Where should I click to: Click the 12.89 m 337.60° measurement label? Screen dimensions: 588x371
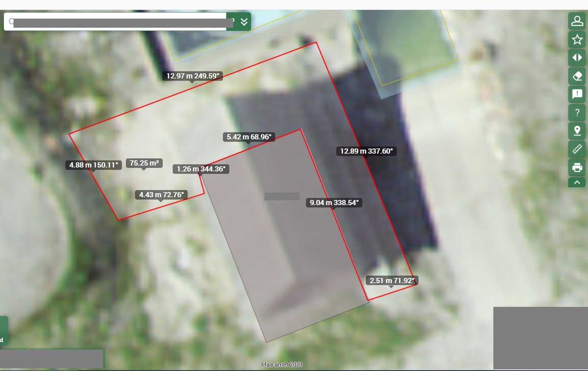coord(366,151)
